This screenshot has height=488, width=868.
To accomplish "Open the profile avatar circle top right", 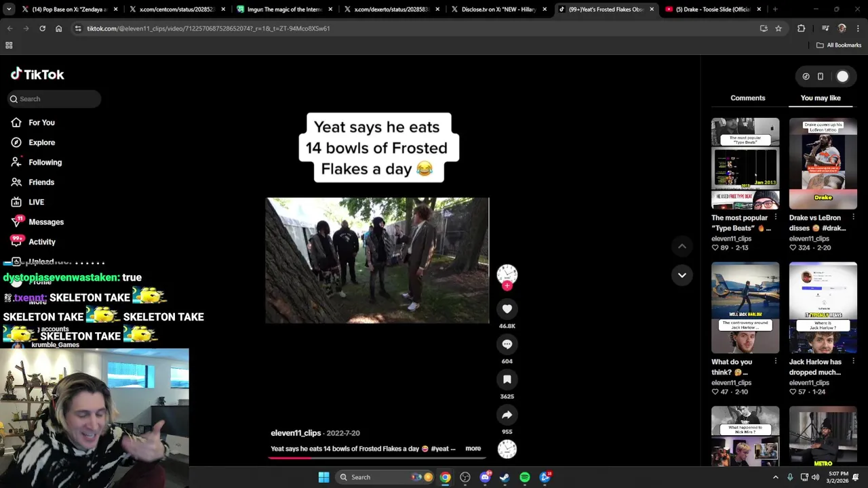I will [842, 77].
